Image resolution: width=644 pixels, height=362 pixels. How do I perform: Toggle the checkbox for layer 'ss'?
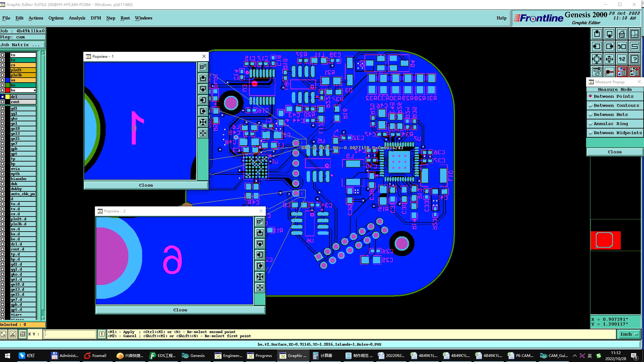[3, 80]
